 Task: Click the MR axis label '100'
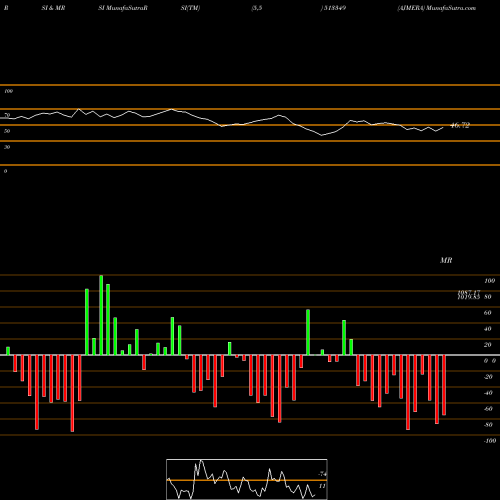point(490,281)
